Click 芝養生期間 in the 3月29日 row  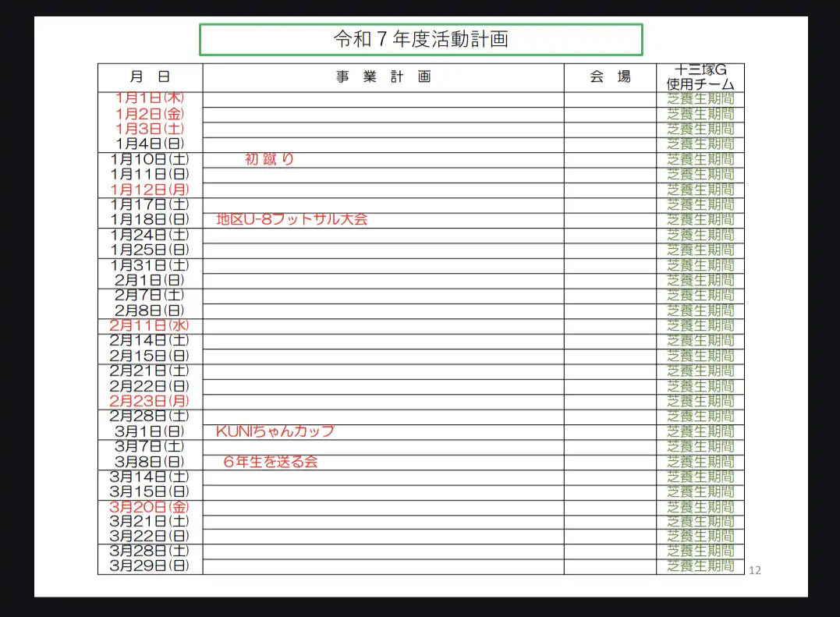coord(700,566)
